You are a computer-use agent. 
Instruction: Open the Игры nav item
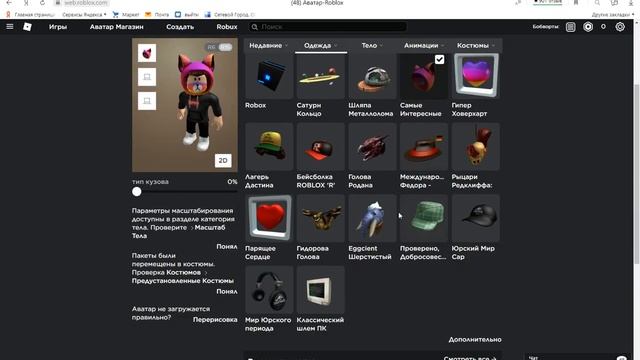coord(58,27)
